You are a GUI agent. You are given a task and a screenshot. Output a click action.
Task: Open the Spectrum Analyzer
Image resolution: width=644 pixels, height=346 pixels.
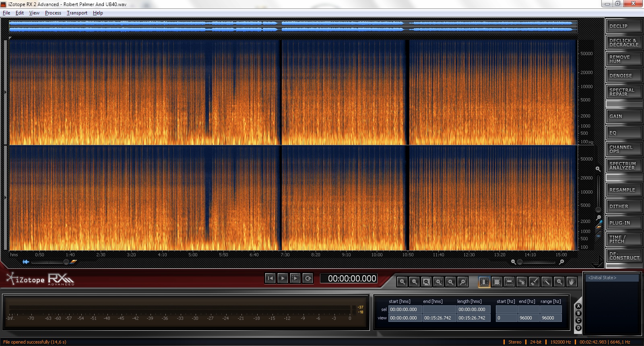624,166
